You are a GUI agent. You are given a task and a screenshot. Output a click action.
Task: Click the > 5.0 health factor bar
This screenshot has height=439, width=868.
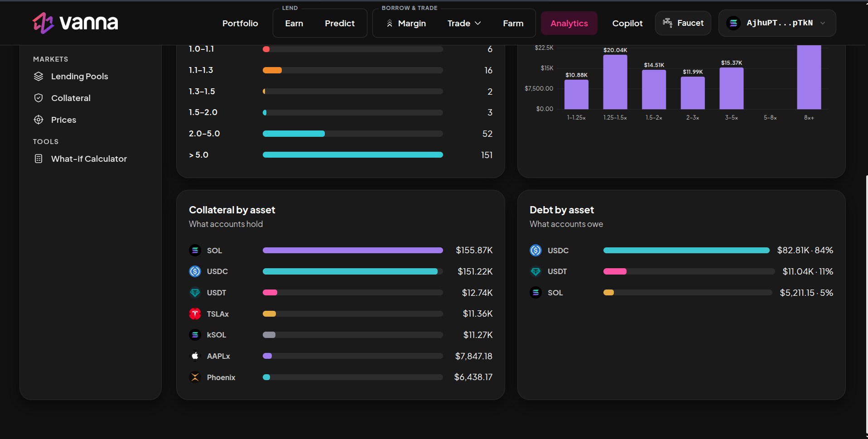[352, 155]
